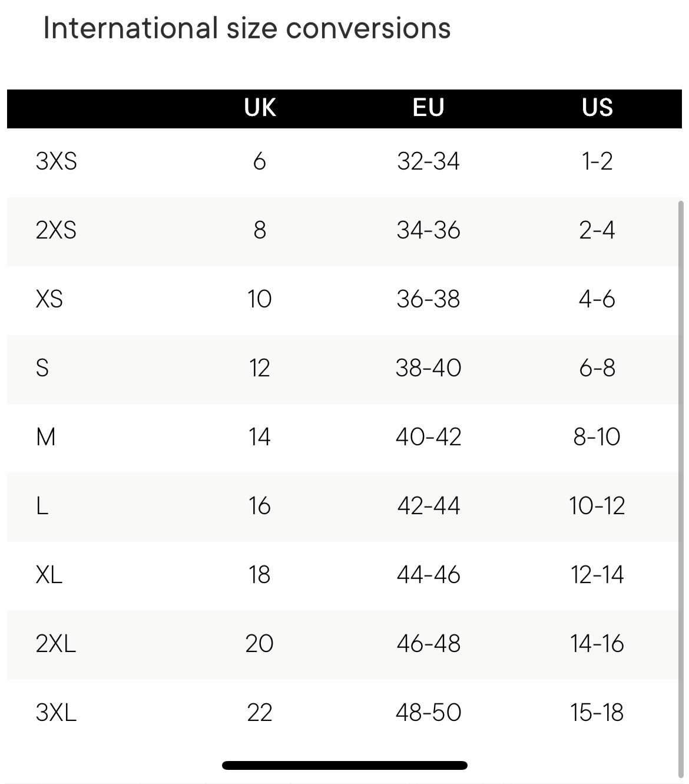Select the M size row label
689x784 pixels.
(46, 436)
